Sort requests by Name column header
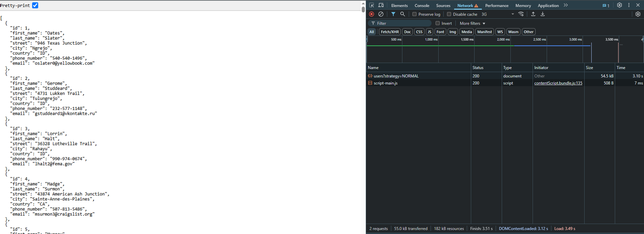 coord(418,67)
